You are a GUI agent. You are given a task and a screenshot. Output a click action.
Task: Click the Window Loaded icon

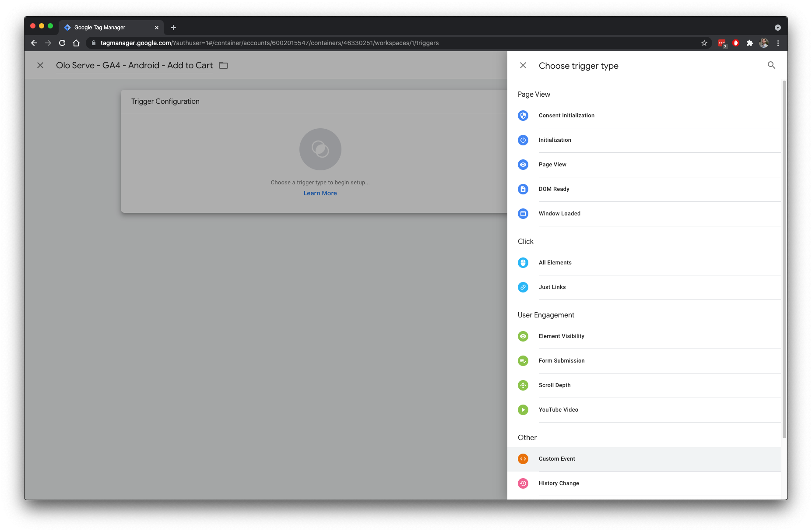click(x=523, y=214)
